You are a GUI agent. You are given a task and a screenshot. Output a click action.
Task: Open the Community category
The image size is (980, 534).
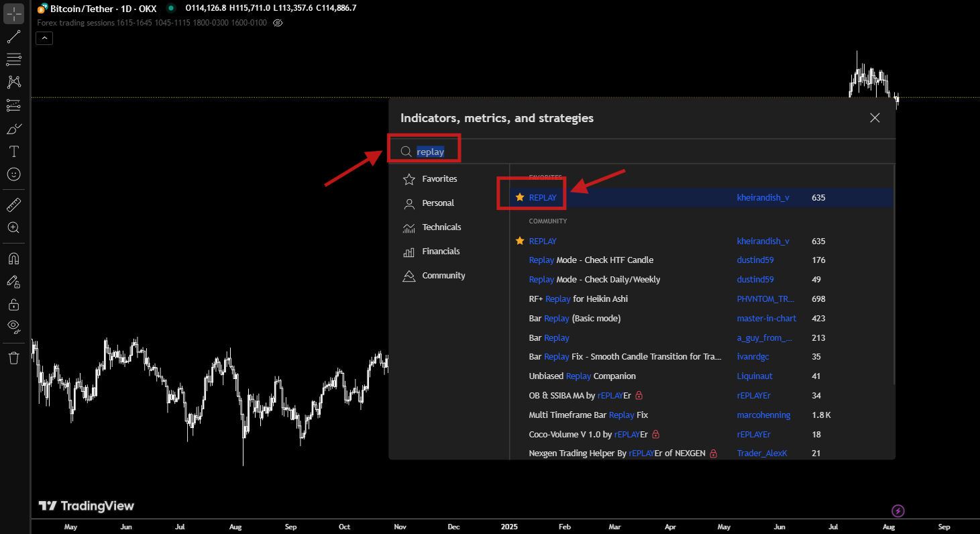pos(434,276)
